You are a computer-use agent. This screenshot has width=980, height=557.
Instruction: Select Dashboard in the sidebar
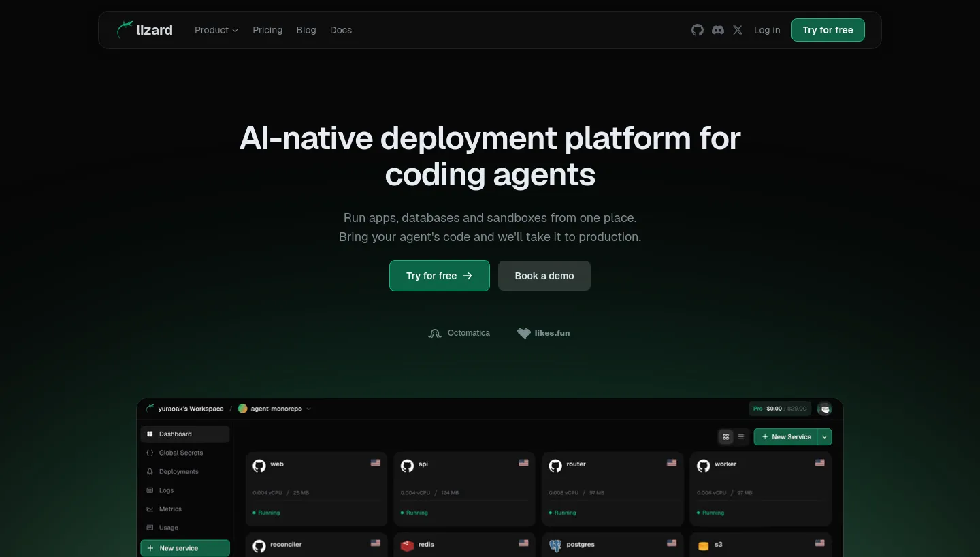coord(185,434)
